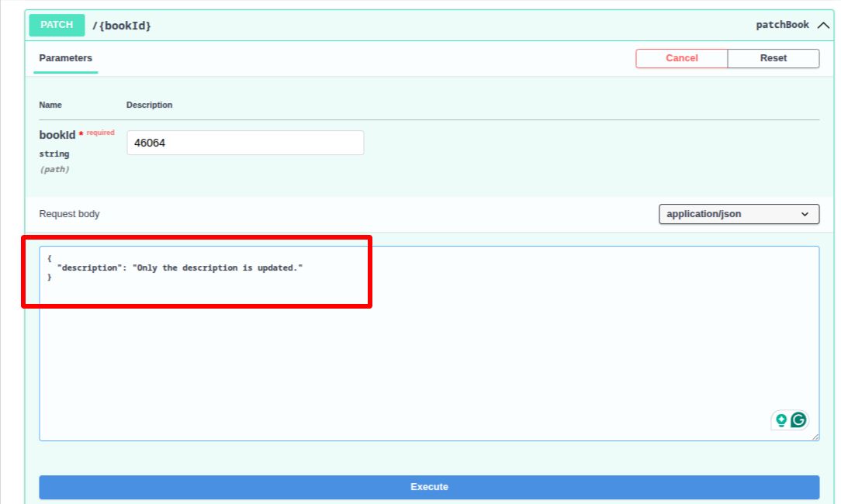841x504 pixels.
Task: Click the 'Request body' label
Action: [69, 214]
